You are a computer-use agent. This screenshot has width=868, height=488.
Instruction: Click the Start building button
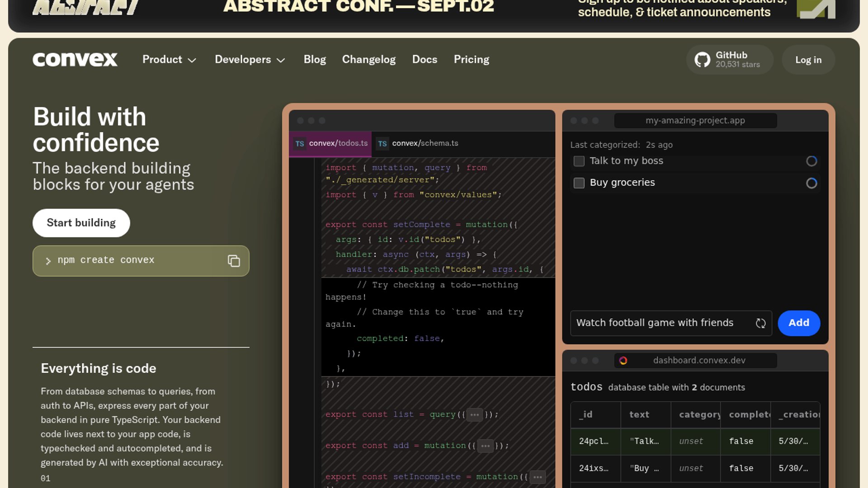[81, 223]
